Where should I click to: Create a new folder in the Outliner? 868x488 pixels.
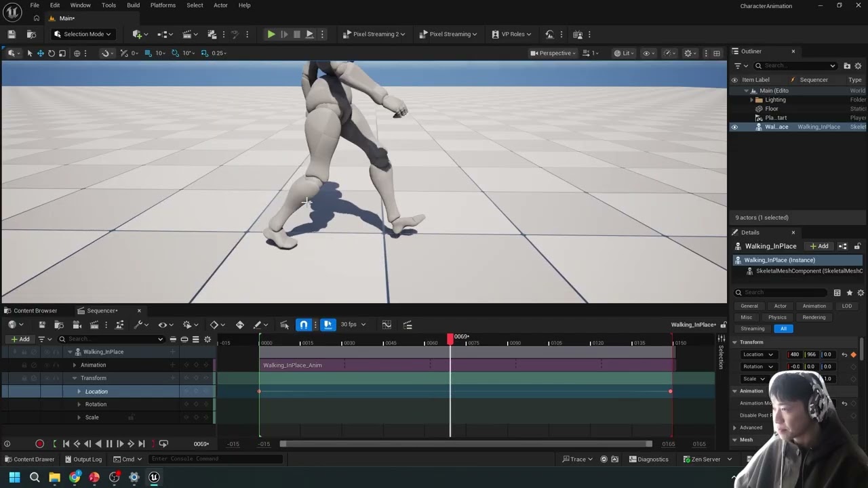847,66
